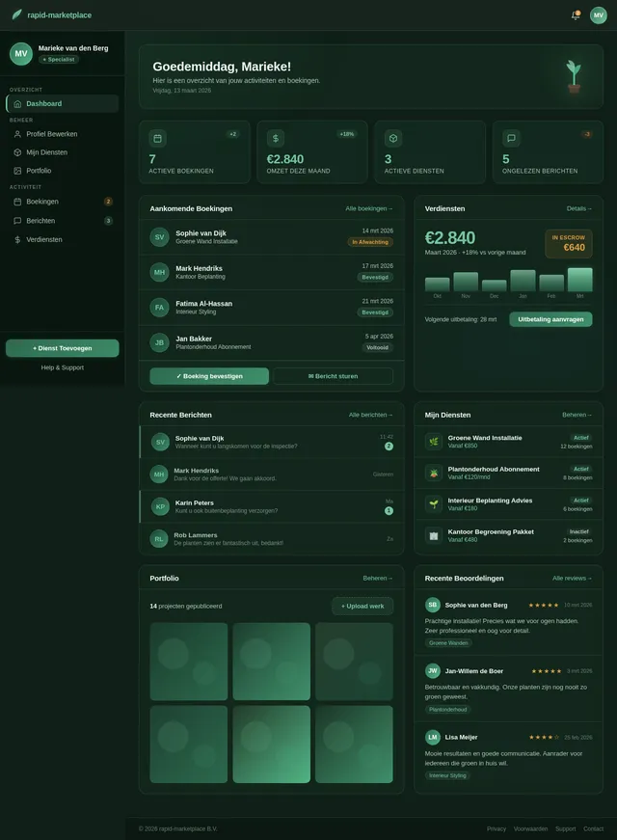Click the In Escrow €640 box
Image resolution: width=617 pixels, height=840 pixels.
pos(569,243)
